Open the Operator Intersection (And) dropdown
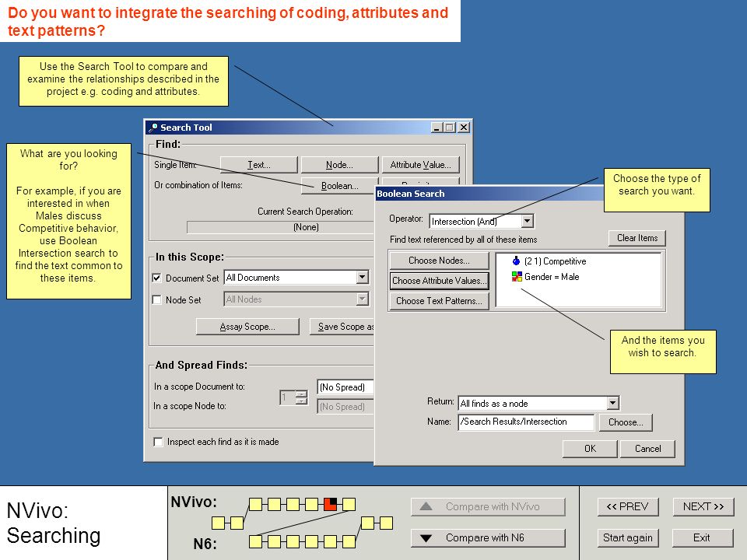Viewport: 747px width, 560px height. coord(527,221)
